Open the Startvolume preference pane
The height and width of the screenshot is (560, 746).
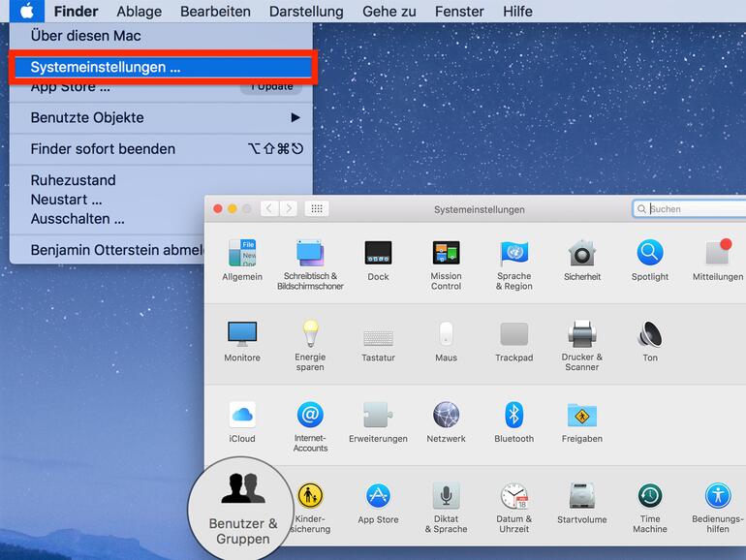click(x=582, y=503)
